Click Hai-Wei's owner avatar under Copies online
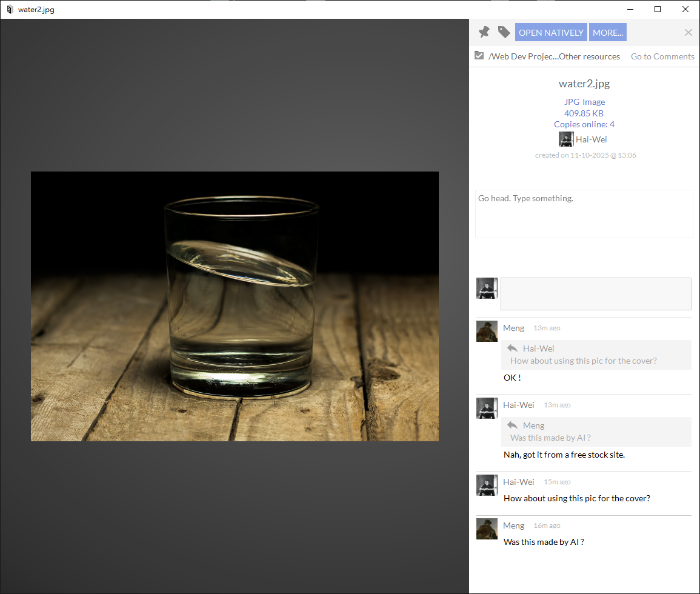Screen dimensions: 700x594 point(565,139)
